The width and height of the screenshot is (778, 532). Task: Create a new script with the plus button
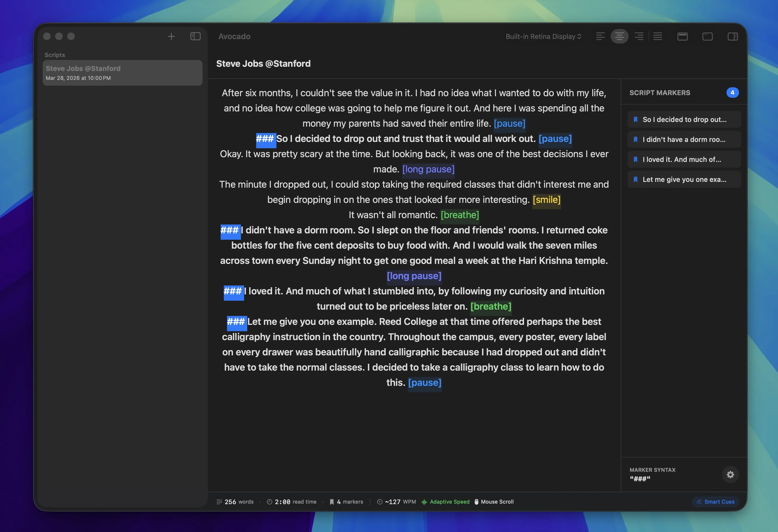[x=171, y=36]
